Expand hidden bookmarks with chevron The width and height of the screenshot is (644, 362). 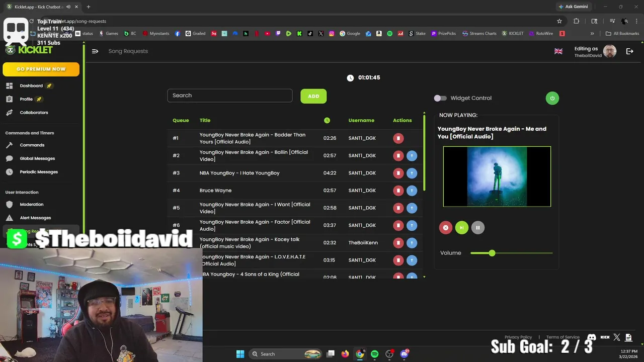(x=592, y=34)
